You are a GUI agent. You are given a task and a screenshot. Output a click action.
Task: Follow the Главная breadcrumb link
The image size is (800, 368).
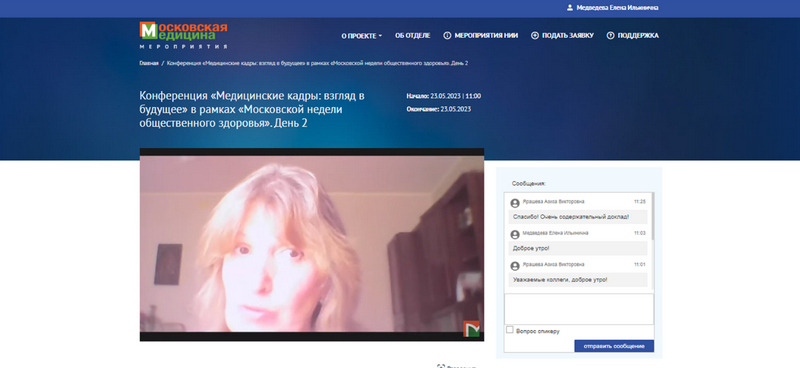(148, 63)
